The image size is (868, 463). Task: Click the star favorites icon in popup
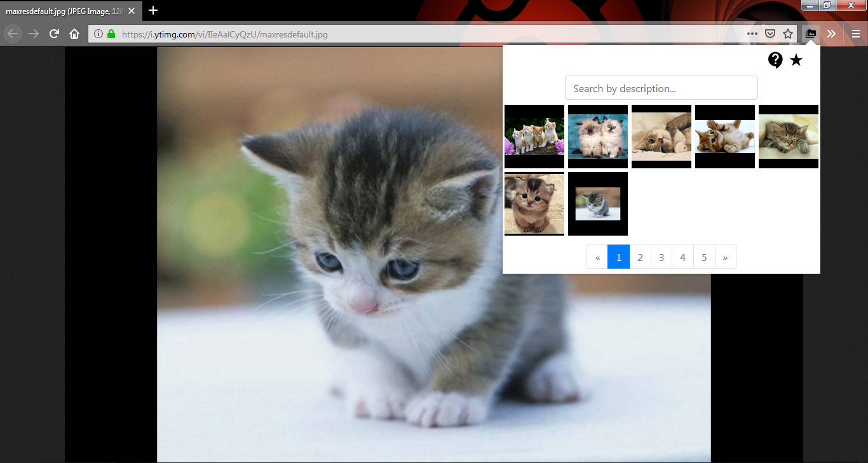pyautogui.click(x=796, y=60)
